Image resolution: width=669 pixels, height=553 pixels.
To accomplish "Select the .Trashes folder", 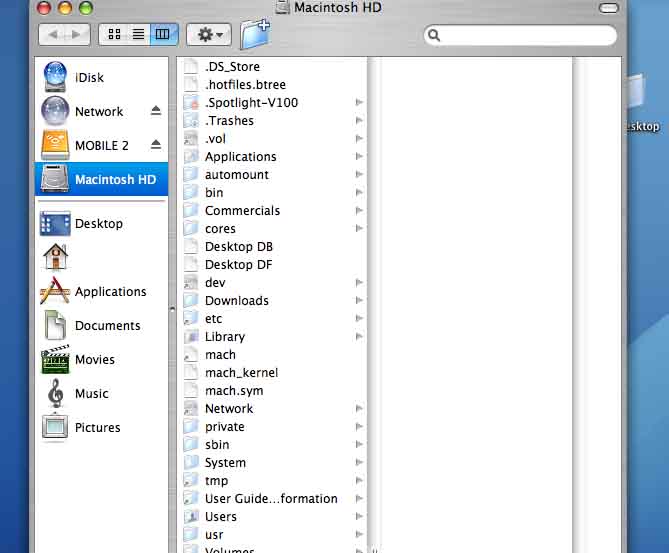I will point(272,121).
